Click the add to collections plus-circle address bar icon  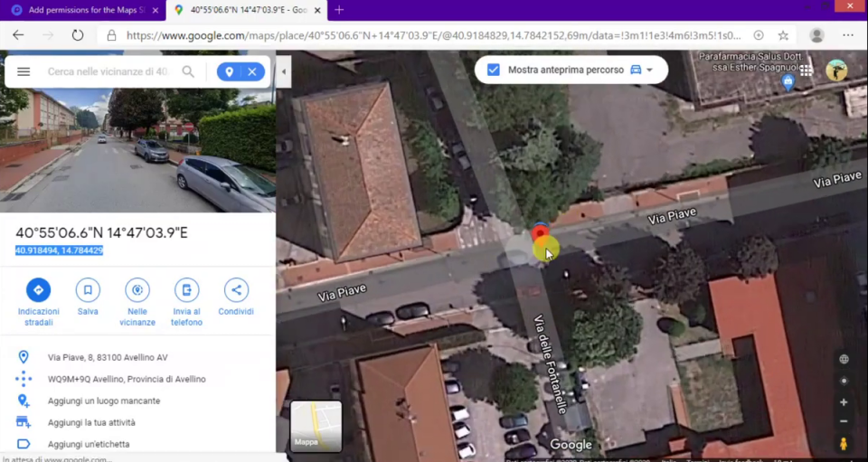(x=759, y=35)
